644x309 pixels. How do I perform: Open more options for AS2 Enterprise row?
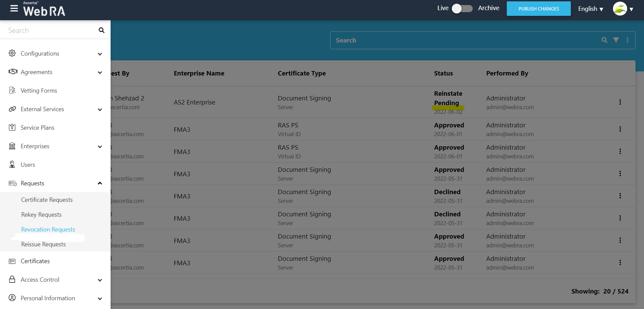pyautogui.click(x=620, y=102)
